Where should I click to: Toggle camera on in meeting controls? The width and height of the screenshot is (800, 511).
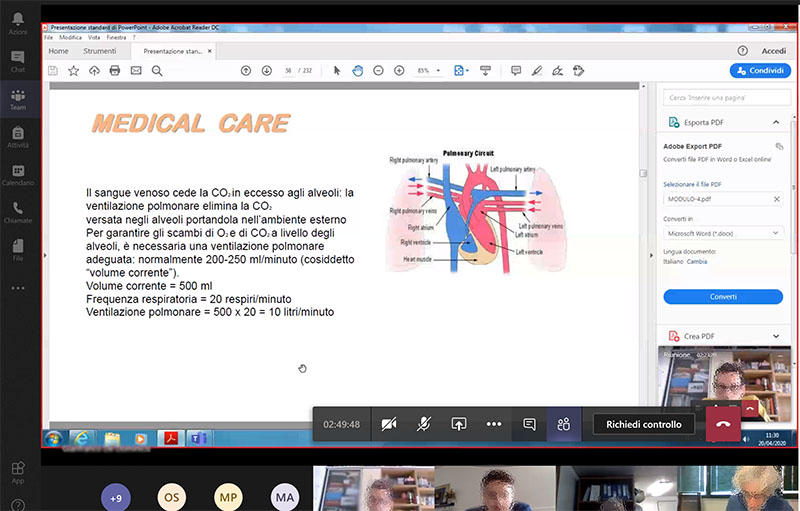[x=389, y=424]
